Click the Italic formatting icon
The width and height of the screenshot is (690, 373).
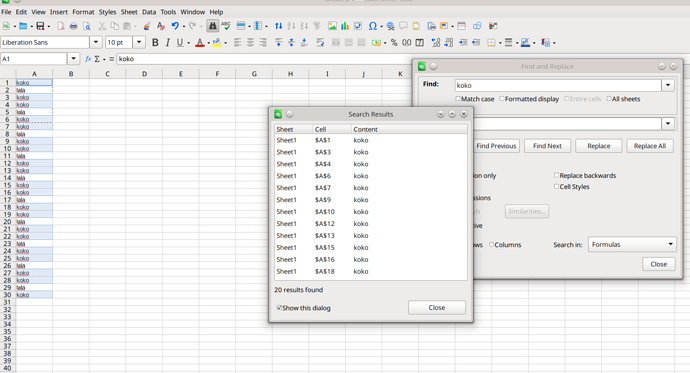(x=168, y=43)
